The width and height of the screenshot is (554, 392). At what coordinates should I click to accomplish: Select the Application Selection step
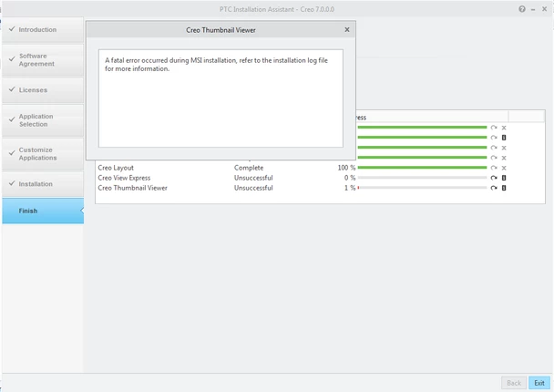[43, 120]
